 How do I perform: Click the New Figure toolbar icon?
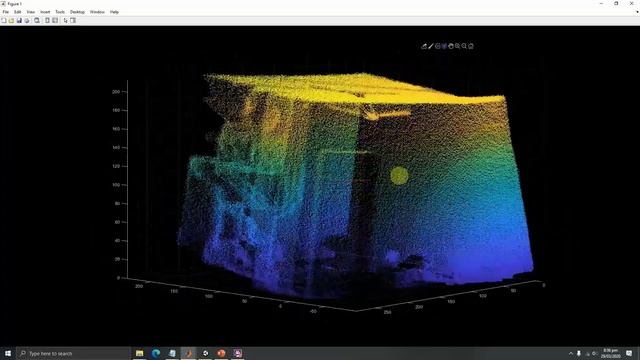pyautogui.click(x=4, y=20)
